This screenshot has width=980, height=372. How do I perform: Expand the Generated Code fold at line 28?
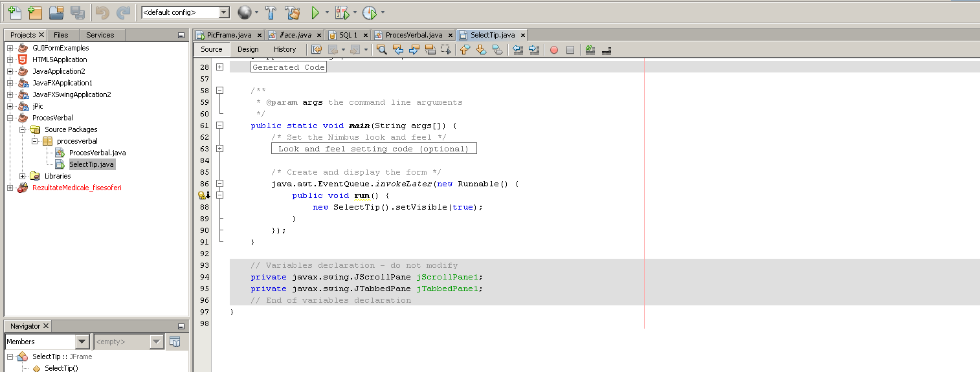pos(220,67)
